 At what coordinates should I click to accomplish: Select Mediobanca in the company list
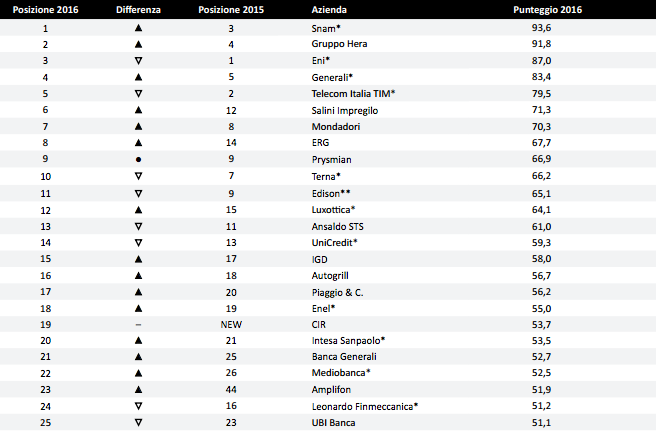(341, 373)
